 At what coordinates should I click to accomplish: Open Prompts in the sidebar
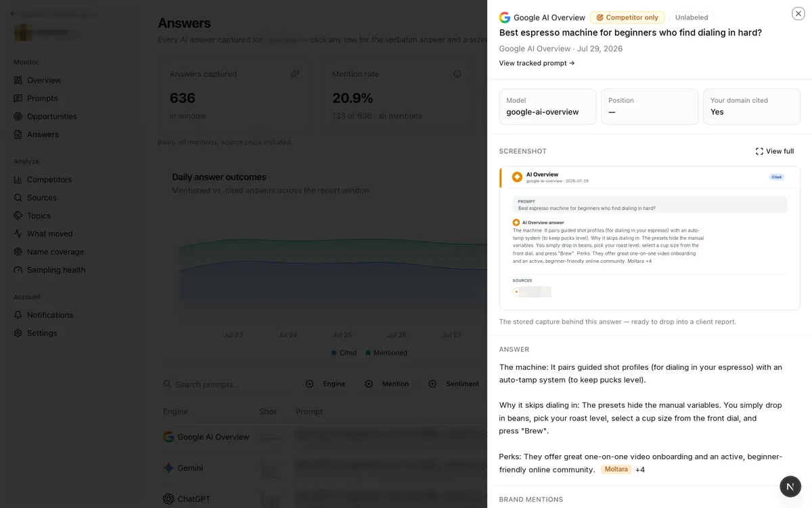click(x=42, y=98)
